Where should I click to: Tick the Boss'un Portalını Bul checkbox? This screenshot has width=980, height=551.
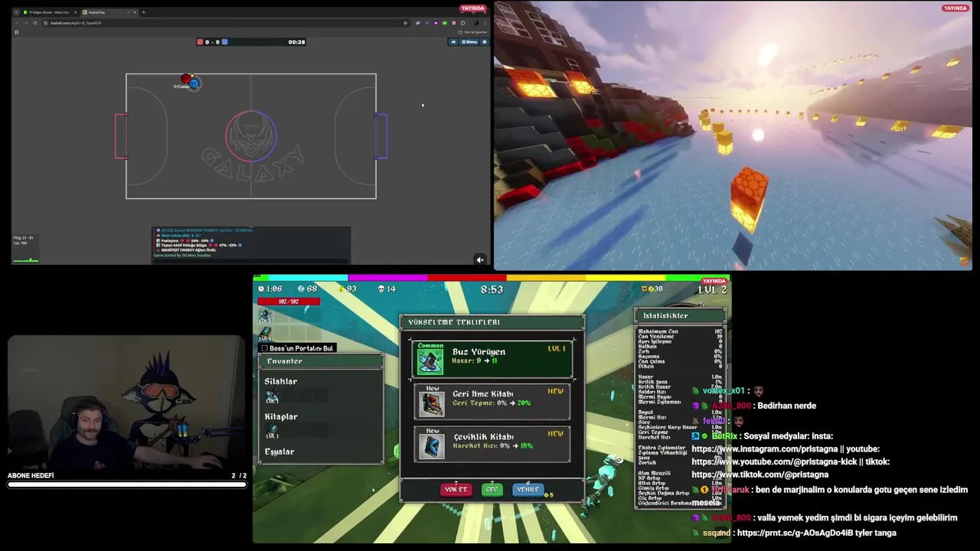click(x=265, y=348)
